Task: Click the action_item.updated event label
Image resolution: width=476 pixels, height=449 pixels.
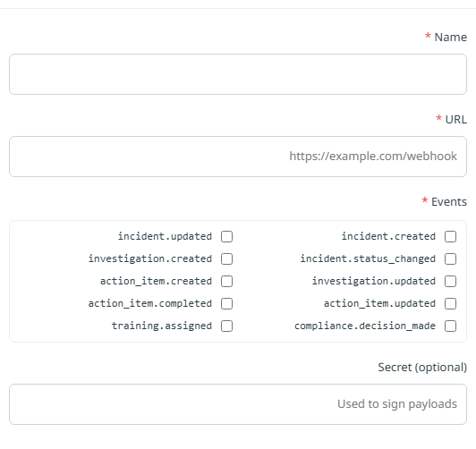Action: [x=379, y=303]
